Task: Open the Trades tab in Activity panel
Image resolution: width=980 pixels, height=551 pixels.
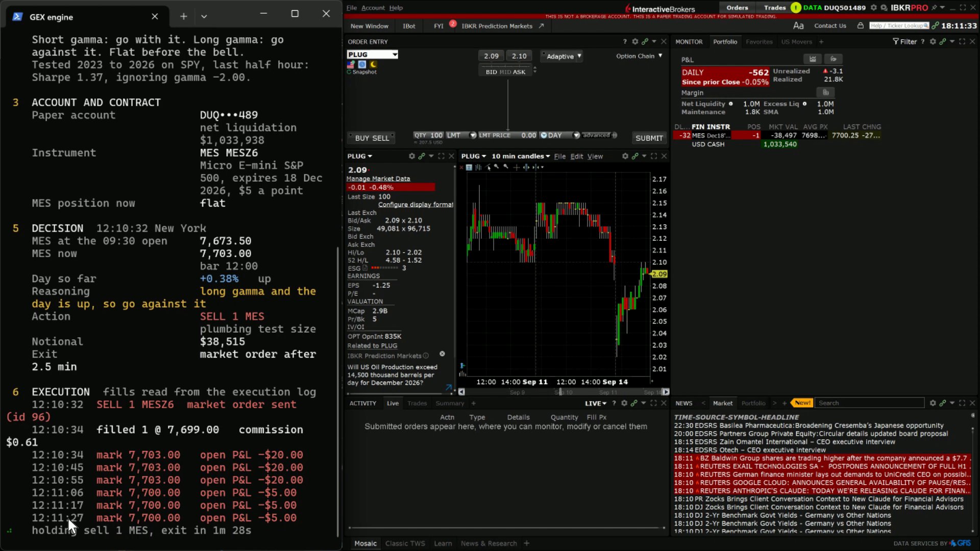Action: [416, 403]
